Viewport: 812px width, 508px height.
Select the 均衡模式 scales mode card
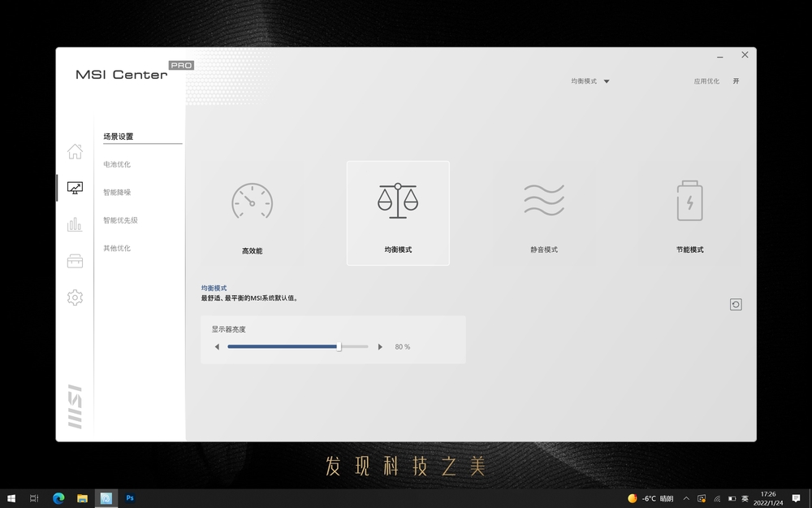398,214
